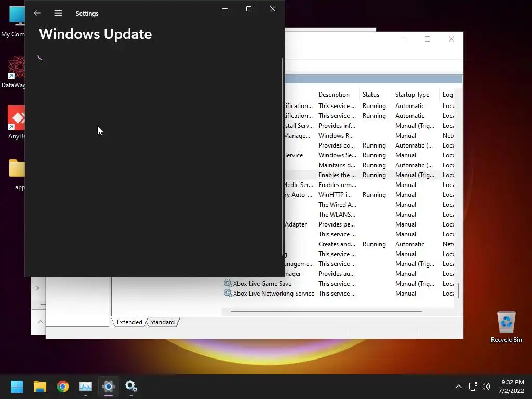Click the Services horizontal scrollbar
Screen dimensions: 532x399
(326, 311)
